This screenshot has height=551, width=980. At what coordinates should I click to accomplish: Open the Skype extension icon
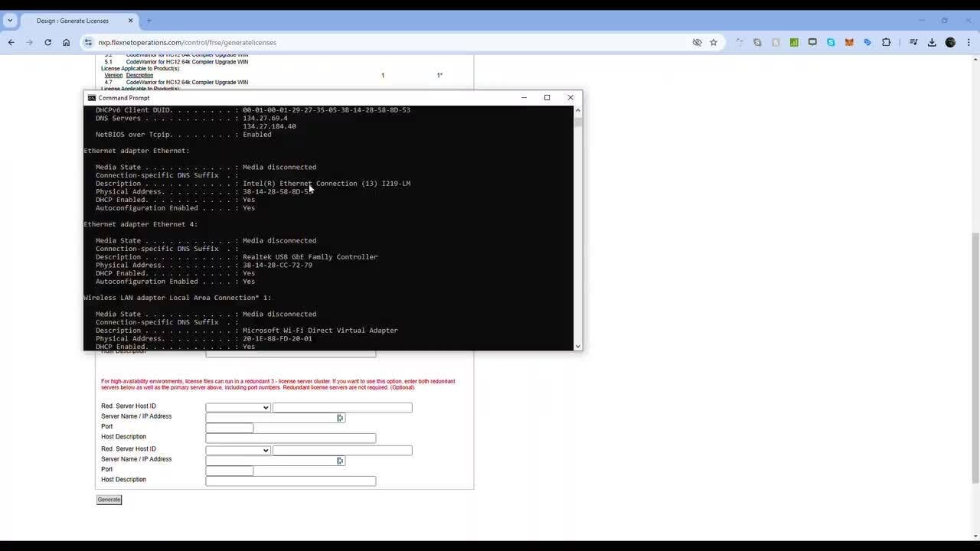pyautogui.click(x=831, y=43)
